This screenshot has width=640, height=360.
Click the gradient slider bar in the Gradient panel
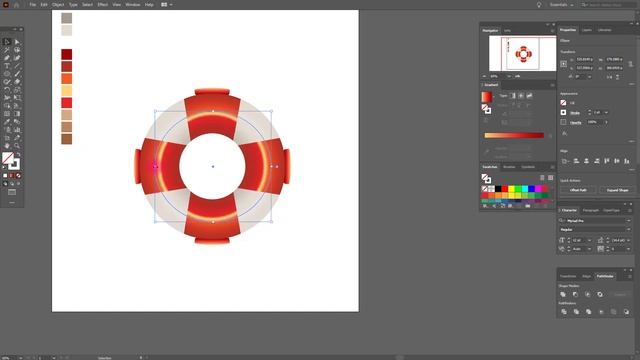(x=514, y=135)
